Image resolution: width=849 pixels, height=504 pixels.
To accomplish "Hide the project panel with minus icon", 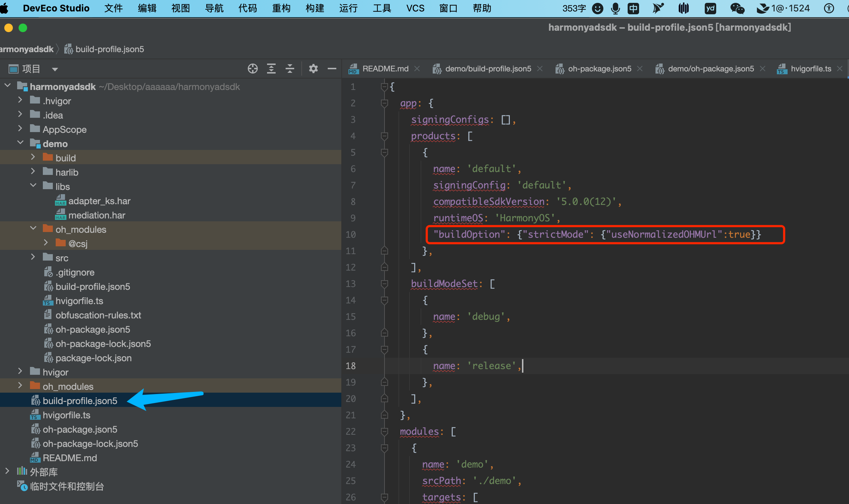I will click(x=332, y=69).
